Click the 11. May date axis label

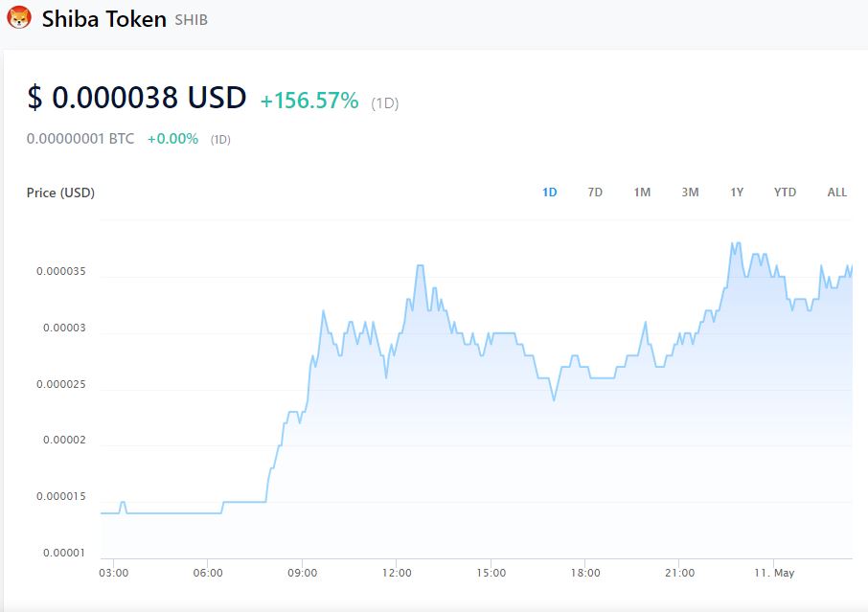[774, 573]
